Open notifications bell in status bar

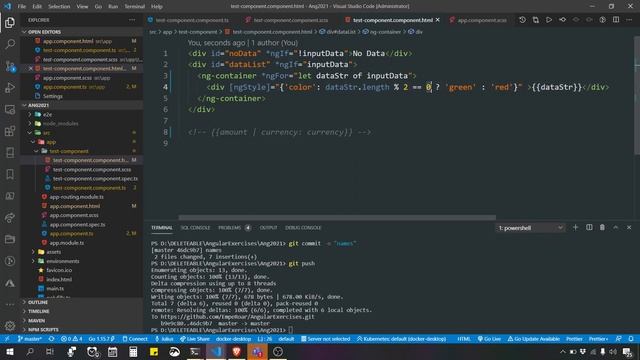(631, 339)
